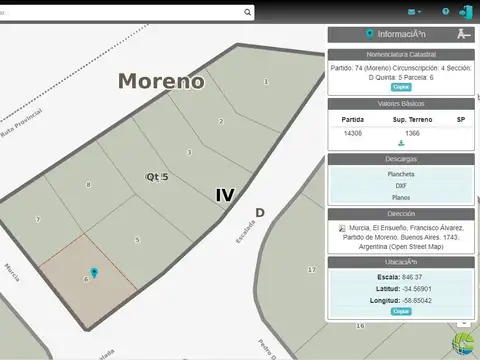
Task: Click the Nomenclatura Catastral header
Action: tap(401, 54)
